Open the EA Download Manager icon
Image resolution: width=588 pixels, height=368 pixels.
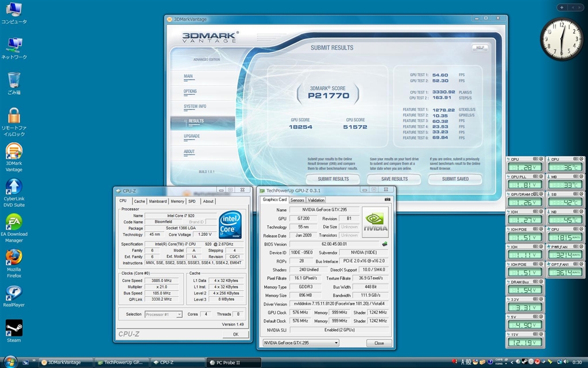[14, 222]
